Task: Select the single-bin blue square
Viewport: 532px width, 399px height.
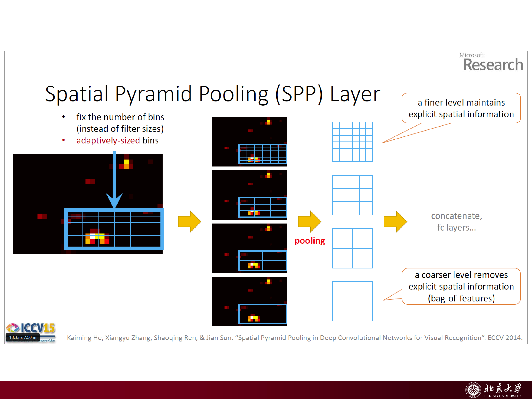Action: pyautogui.click(x=352, y=301)
